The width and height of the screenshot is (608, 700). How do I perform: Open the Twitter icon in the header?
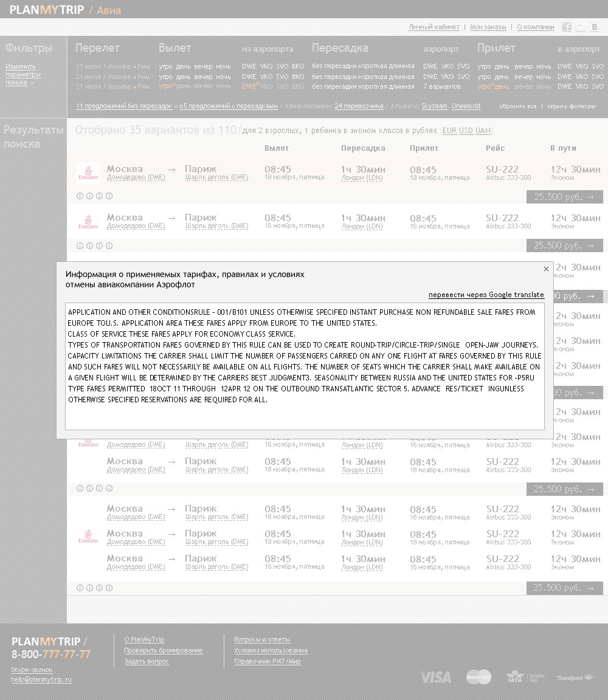[580, 27]
